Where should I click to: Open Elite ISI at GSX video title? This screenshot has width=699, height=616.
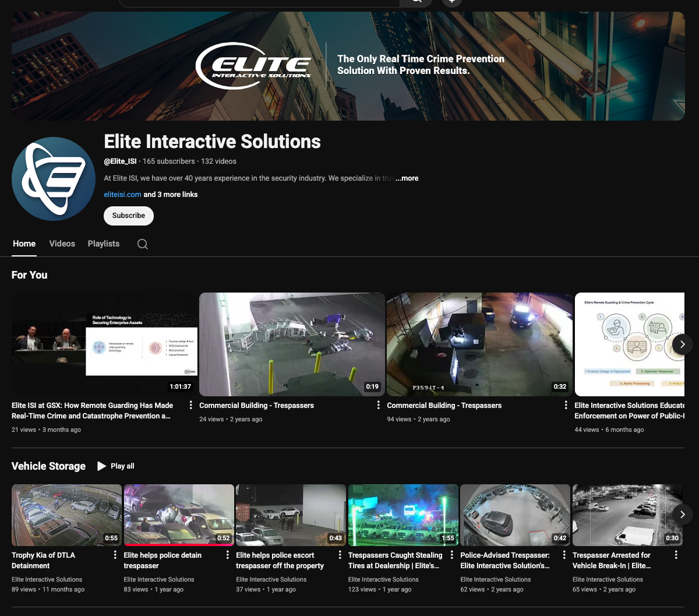[92, 410]
